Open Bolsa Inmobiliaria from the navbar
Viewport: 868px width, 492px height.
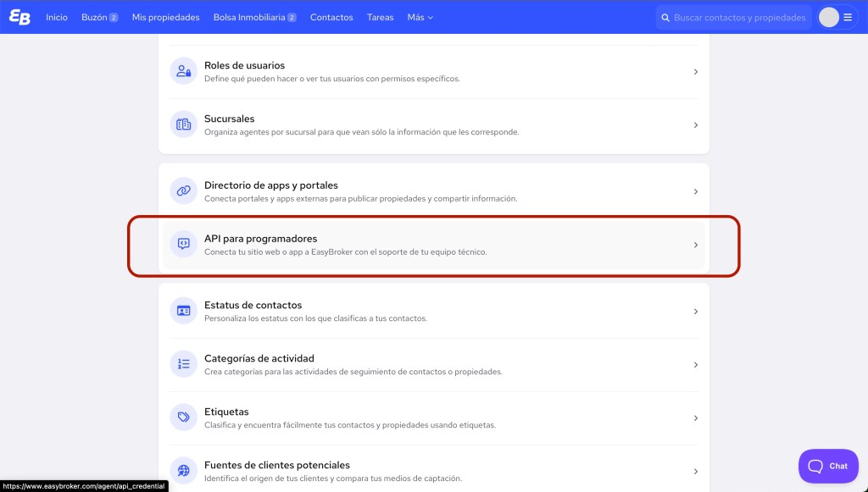[x=254, y=17]
